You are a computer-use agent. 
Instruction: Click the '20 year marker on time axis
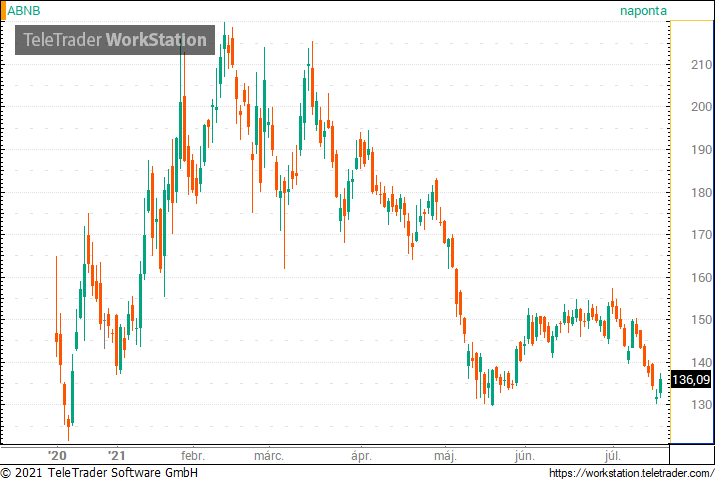(57, 455)
